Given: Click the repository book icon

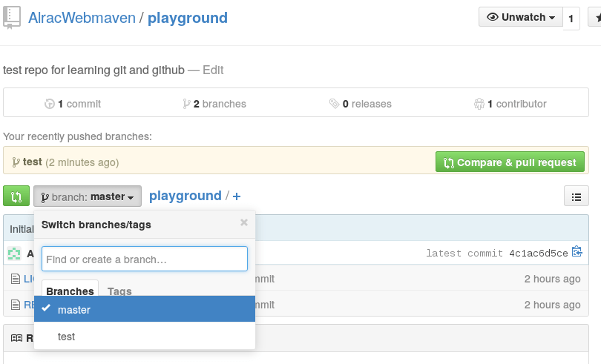Looking at the screenshot, I should point(12,17).
